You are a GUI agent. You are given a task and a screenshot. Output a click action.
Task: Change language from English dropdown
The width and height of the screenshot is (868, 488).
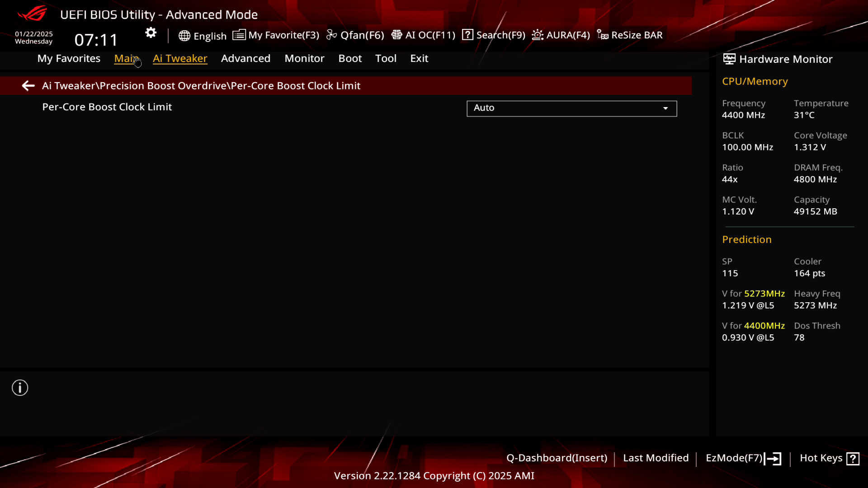tap(203, 34)
